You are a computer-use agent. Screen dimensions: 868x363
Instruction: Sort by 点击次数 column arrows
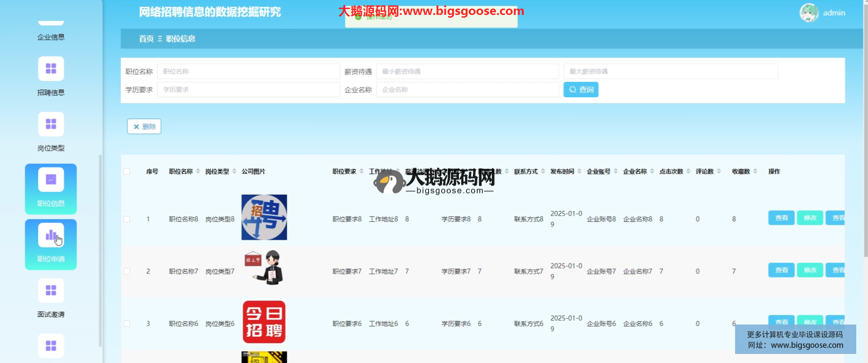coord(689,172)
